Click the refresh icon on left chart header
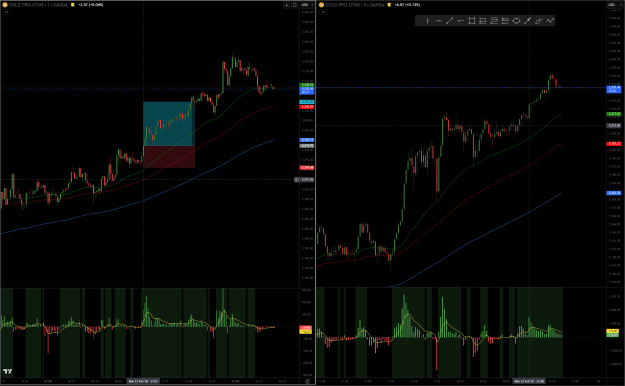625x386 pixels. pos(295,5)
